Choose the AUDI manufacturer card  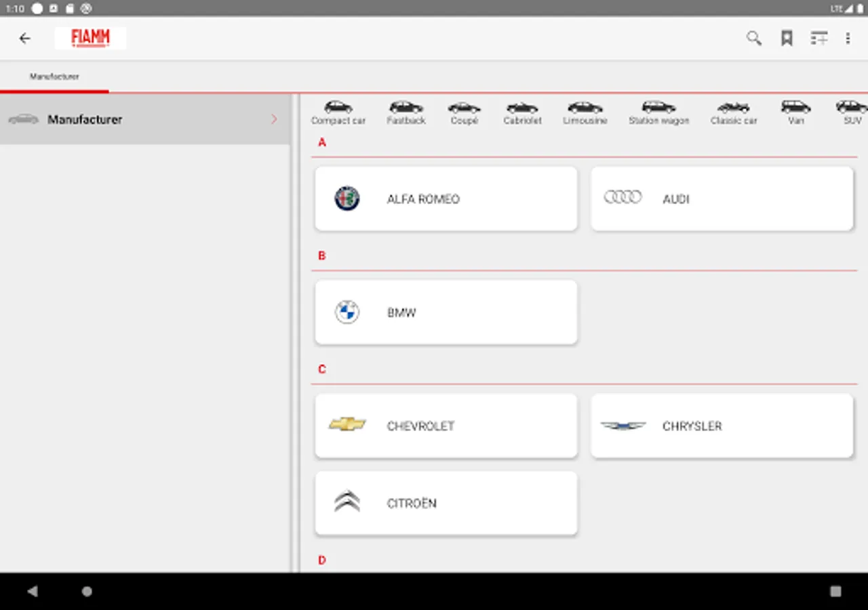click(722, 199)
